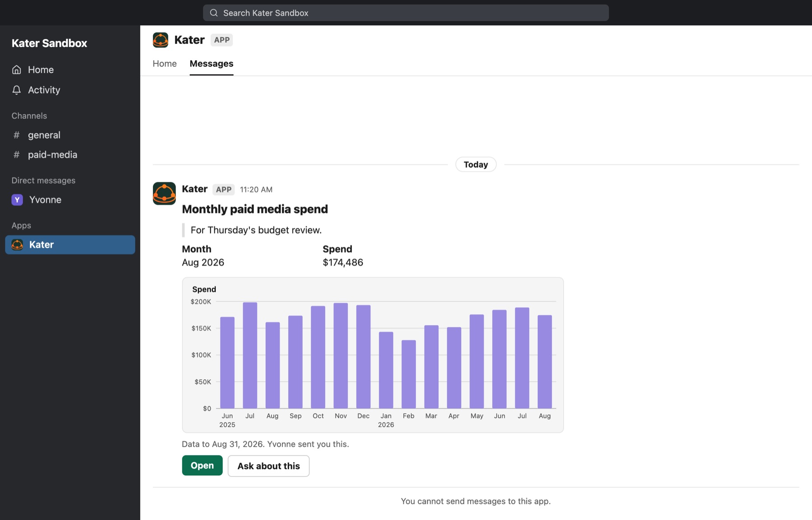This screenshot has width=812, height=520.
Task: Click the APP badge next to message sender
Action: [224, 189]
